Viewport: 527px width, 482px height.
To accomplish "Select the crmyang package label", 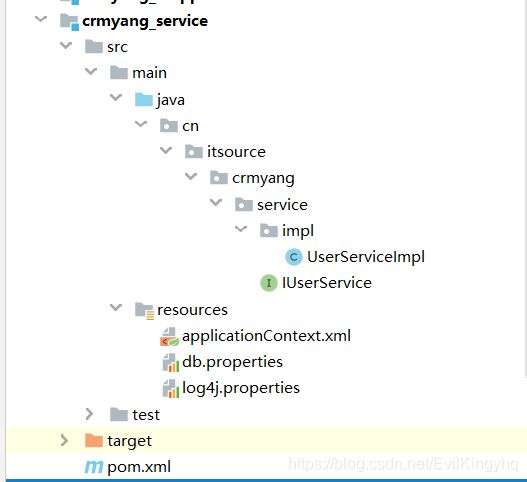I will pos(263,178).
